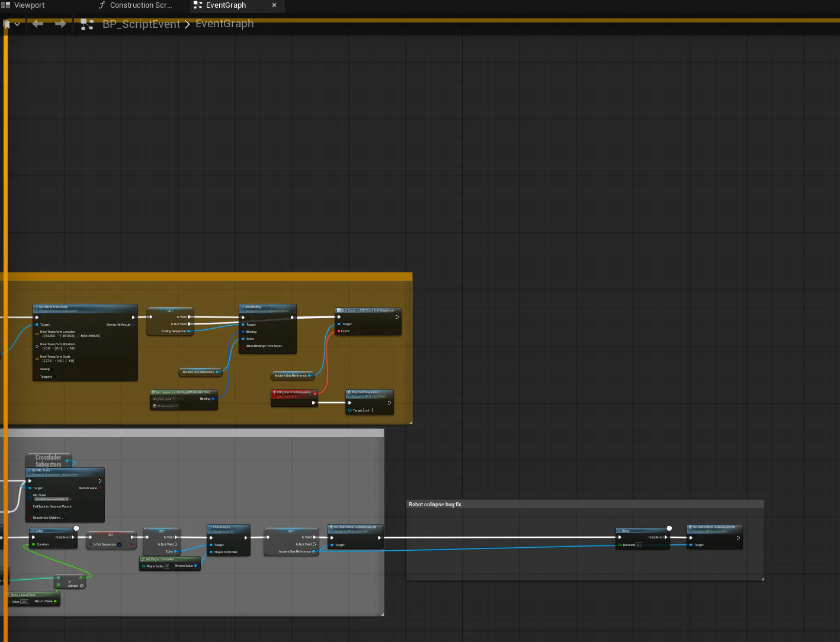The image size is (840, 642).
Task: Click Add pin icon on divide node
Action: tap(82, 586)
